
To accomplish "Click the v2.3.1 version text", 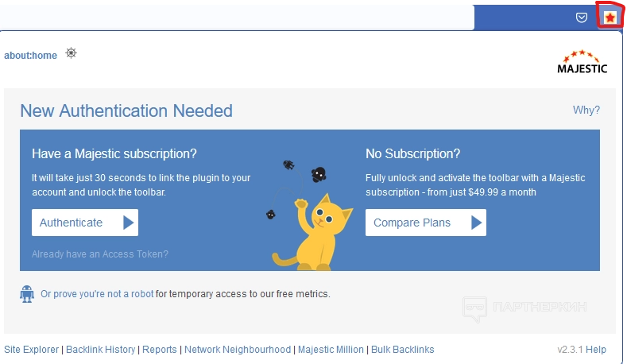I will click(571, 349).
